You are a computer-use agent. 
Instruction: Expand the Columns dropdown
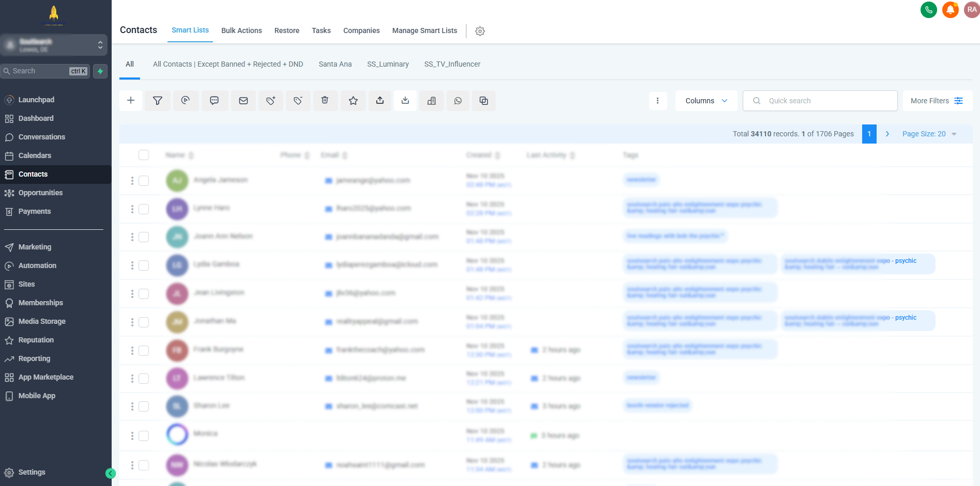click(706, 101)
